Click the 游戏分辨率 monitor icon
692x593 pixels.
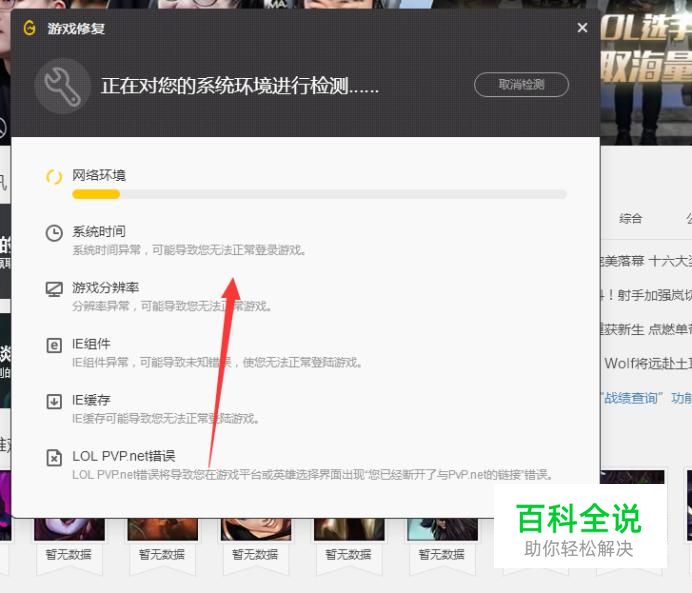point(54,289)
